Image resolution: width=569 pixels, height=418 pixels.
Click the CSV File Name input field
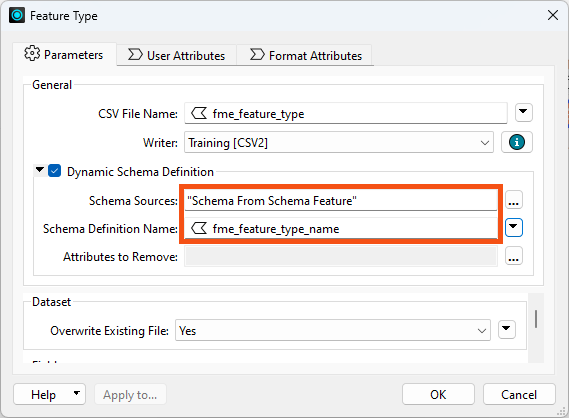(x=346, y=114)
